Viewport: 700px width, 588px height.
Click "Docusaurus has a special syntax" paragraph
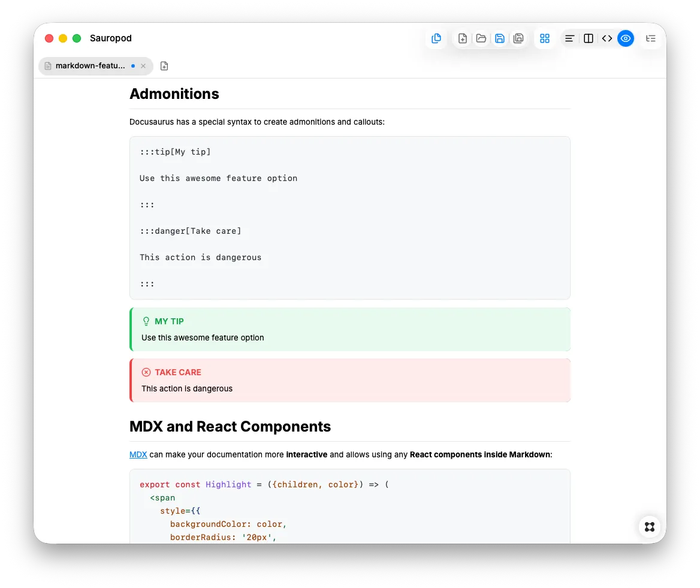click(257, 122)
